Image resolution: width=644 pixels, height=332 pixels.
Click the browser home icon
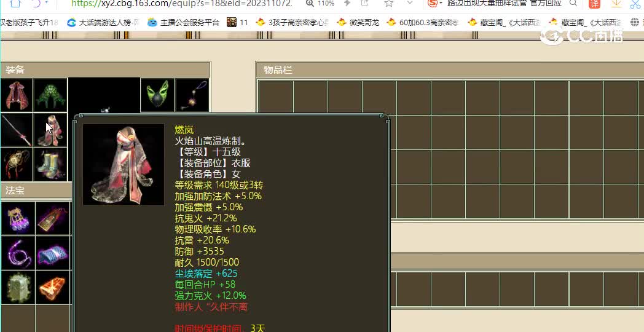coord(15,3)
